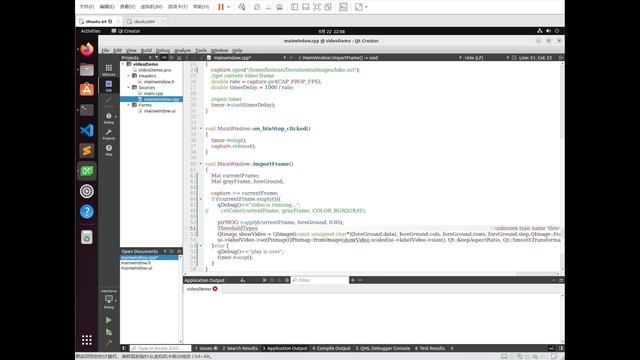Viewport: 640px width, 360px height.
Task: Launch Visual Studio Code from dock
Action: (87, 130)
